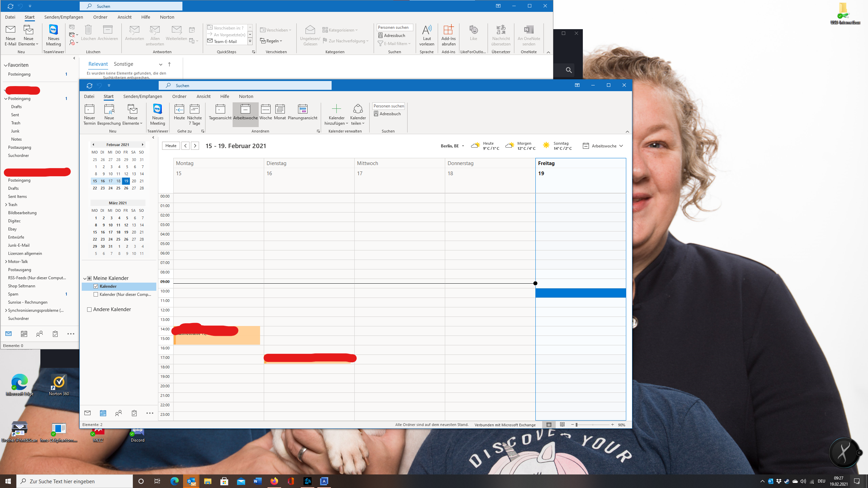Open the Planungsansicht view
The image size is (868, 488).
coord(302,113)
